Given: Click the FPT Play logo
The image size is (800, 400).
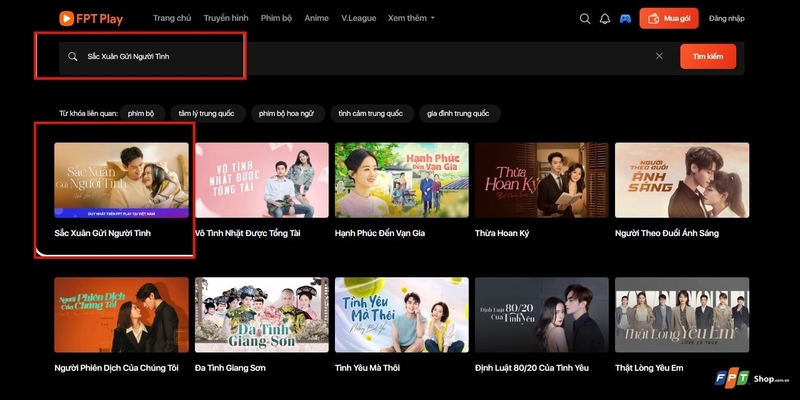Looking at the screenshot, I should (91, 19).
